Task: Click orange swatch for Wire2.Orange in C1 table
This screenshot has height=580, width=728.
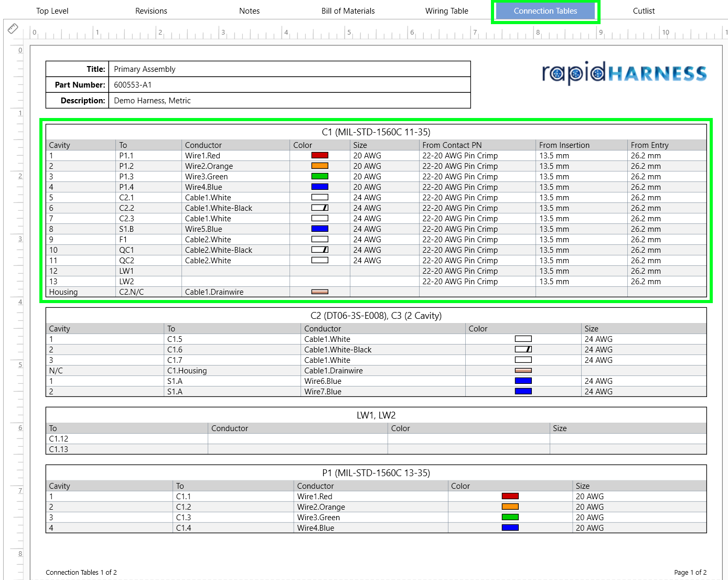Action: coord(320,166)
